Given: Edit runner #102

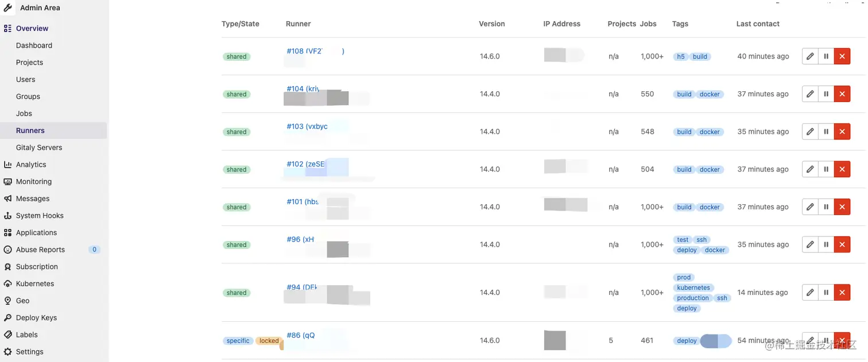Looking at the screenshot, I should [810, 169].
